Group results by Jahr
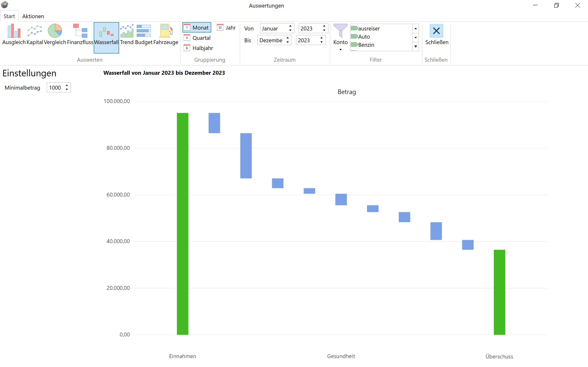 point(226,28)
